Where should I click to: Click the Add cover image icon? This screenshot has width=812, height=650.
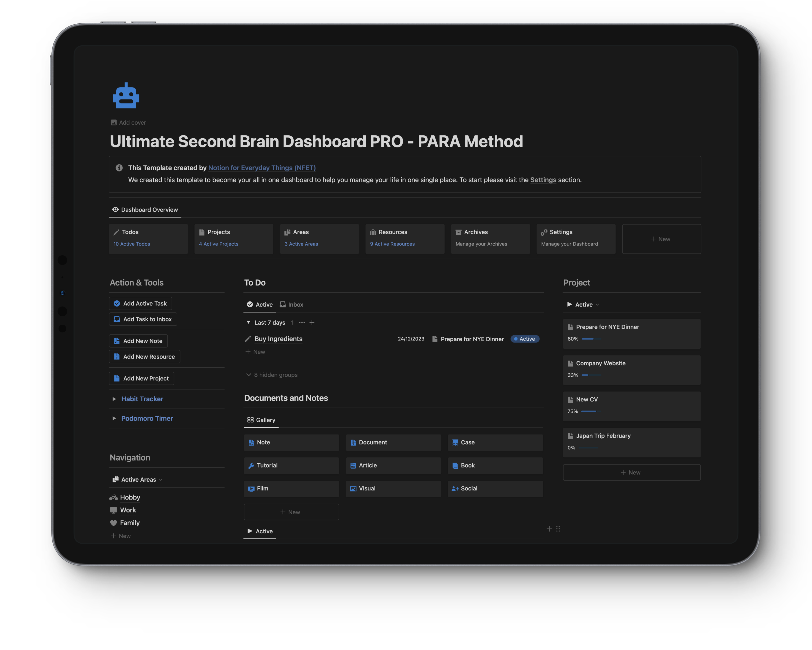point(114,123)
